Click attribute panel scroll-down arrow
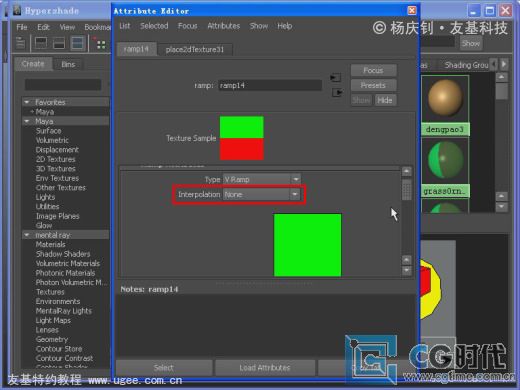The height and width of the screenshot is (390, 520). [407, 270]
